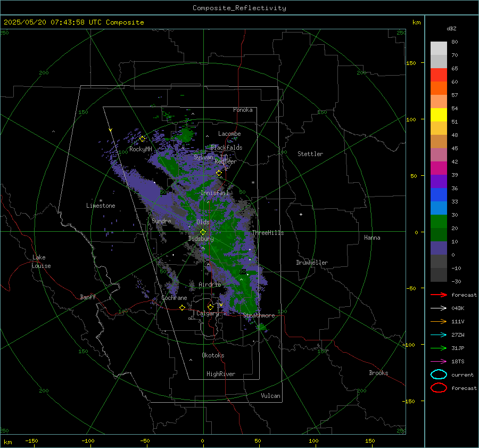The height and width of the screenshot is (448, 479).
Task: Click the magenta 42–39 dBZ color swatch
Action: [439, 168]
